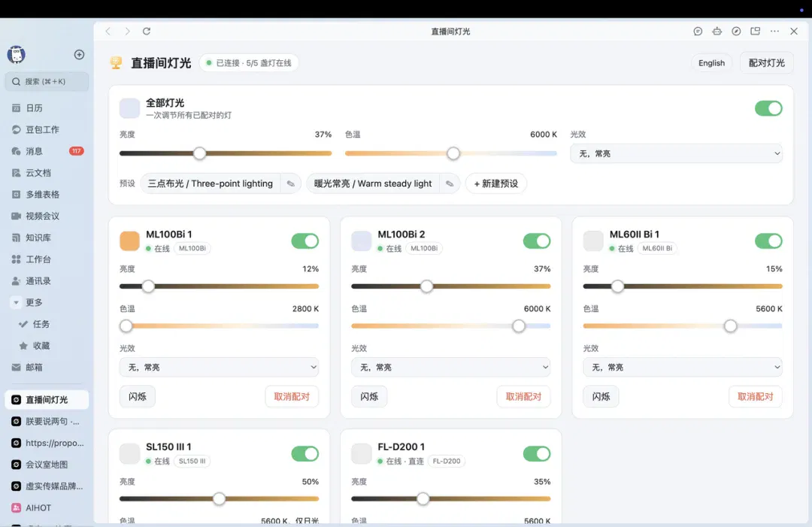This screenshot has width=812, height=527.
Task: Click ML100Bi 2 色温 slider handle
Action: click(x=518, y=326)
